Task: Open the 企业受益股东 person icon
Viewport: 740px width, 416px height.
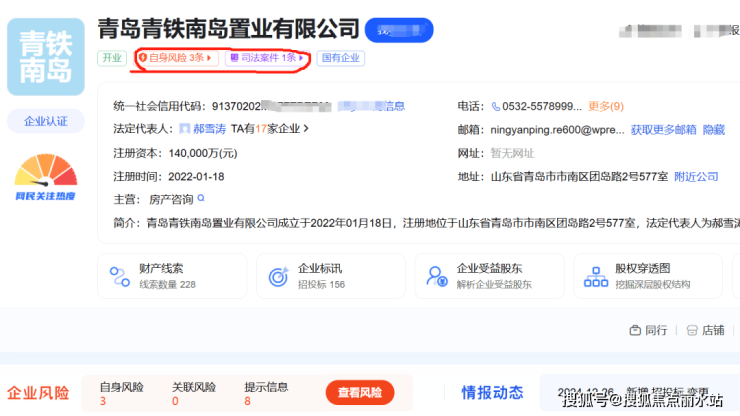Action: pos(436,276)
